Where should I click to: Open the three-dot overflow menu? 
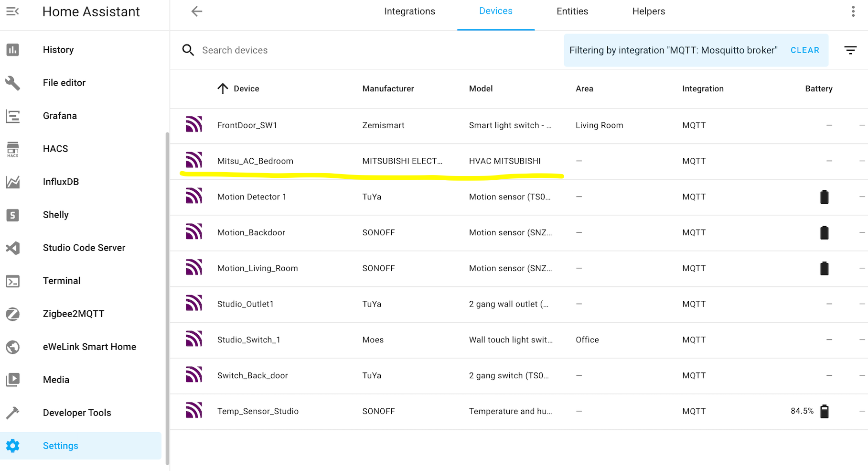point(853,11)
